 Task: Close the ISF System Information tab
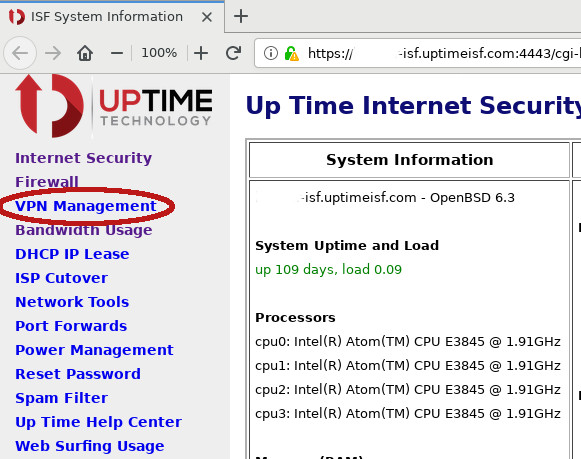point(207,17)
